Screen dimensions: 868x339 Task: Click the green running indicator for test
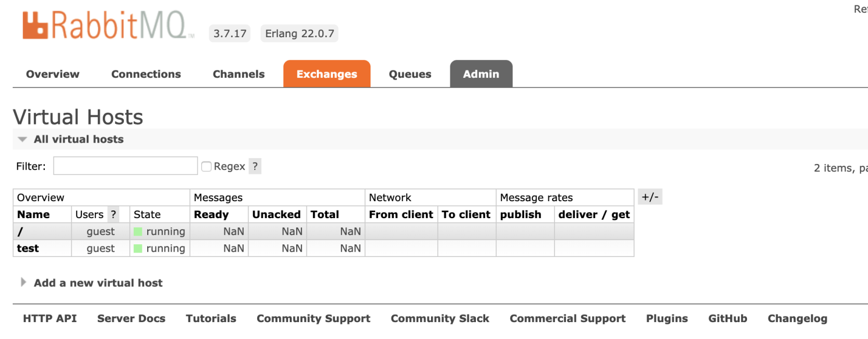(x=138, y=249)
